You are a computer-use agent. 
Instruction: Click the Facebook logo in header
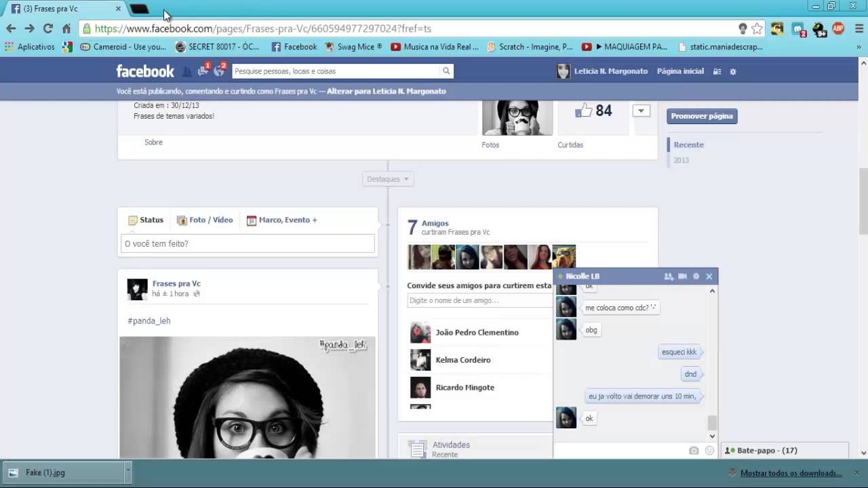click(144, 71)
